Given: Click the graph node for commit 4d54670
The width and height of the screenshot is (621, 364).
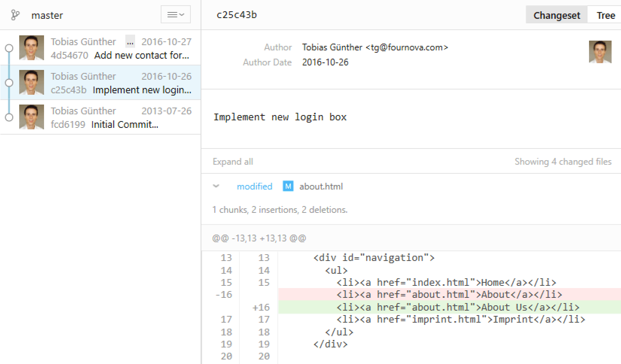Looking at the screenshot, I should pos(9,48).
